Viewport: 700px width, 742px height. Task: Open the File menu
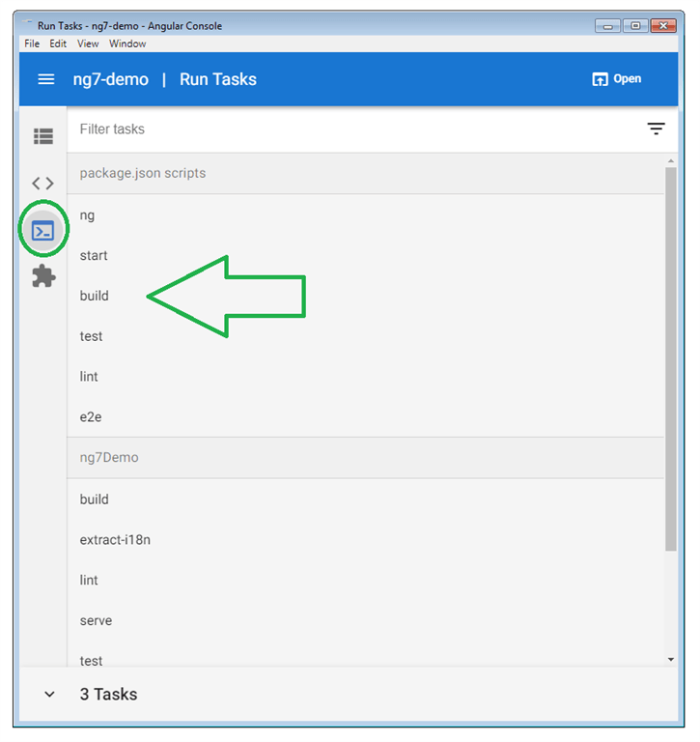click(32, 43)
